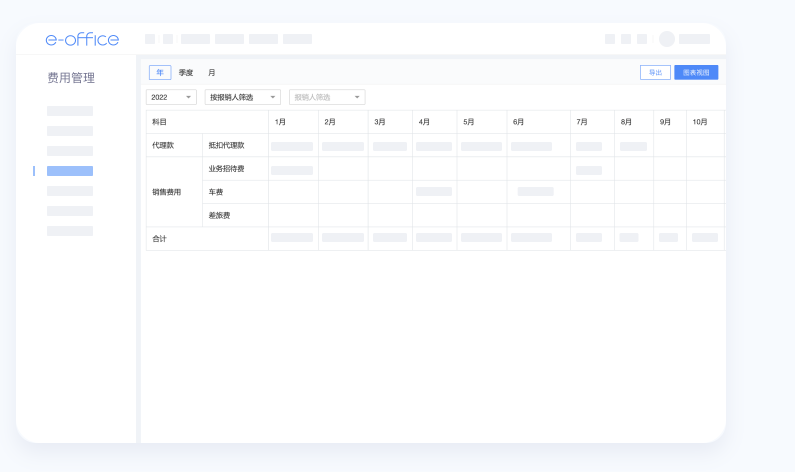Select the 差旅费 row label
The height and width of the screenshot is (472, 795).
(x=219, y=215)
